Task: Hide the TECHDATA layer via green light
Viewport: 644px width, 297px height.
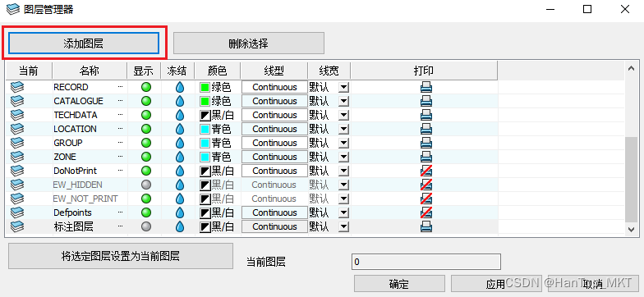Action: pos(146,115)
